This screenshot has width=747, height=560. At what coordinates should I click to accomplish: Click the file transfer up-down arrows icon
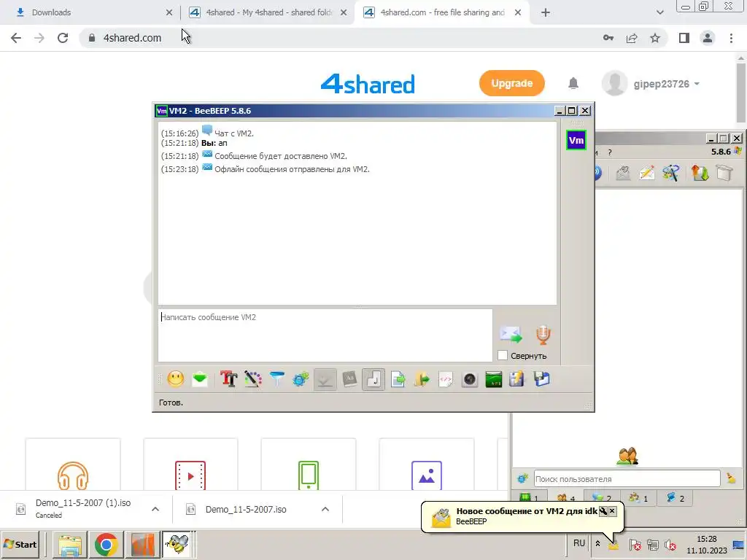(x=700, y=173)
